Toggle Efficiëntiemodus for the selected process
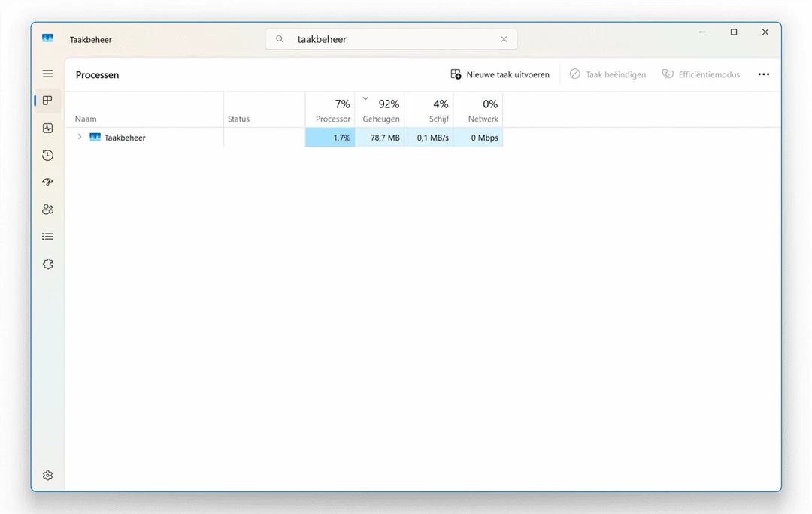The height and width of the screenshot is (514, 812). pos(700,74)
